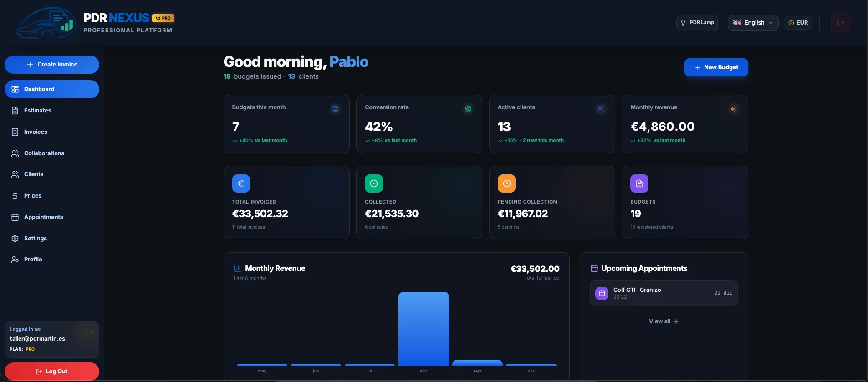Click the red logout icon in header
This screenshot has width=868, height=382.
pos(841,23)
